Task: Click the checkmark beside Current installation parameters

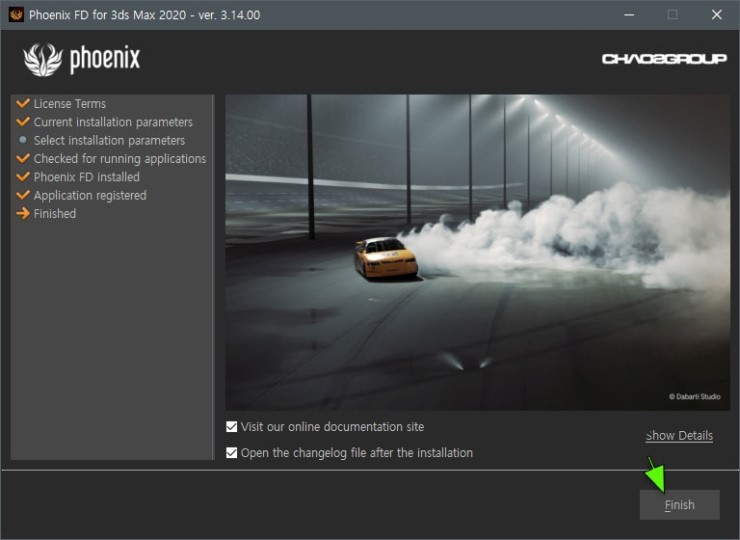Action: (x=23, y=121)
